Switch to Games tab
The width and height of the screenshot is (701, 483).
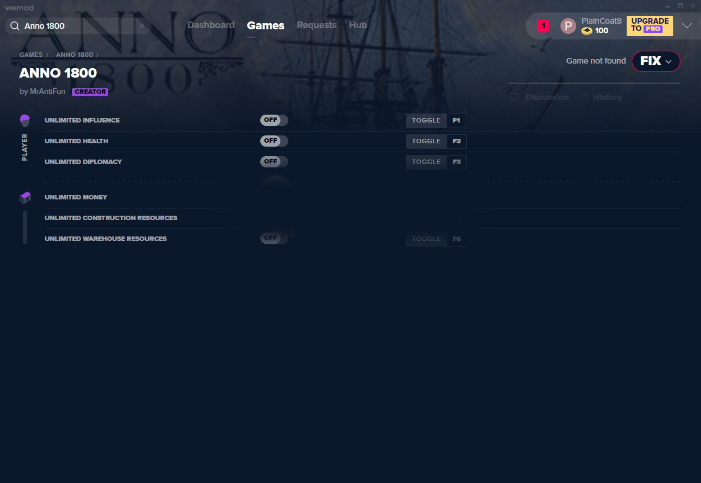click(x=266, y=25)
